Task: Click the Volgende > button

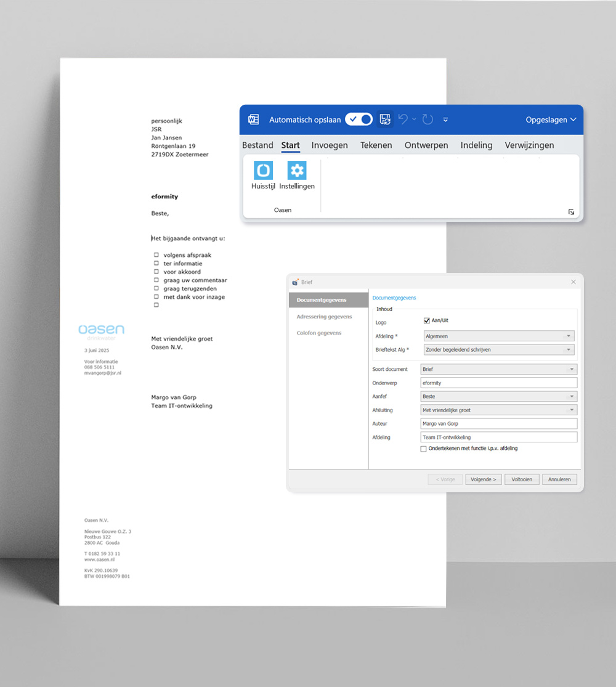Action: pos(484,479)
